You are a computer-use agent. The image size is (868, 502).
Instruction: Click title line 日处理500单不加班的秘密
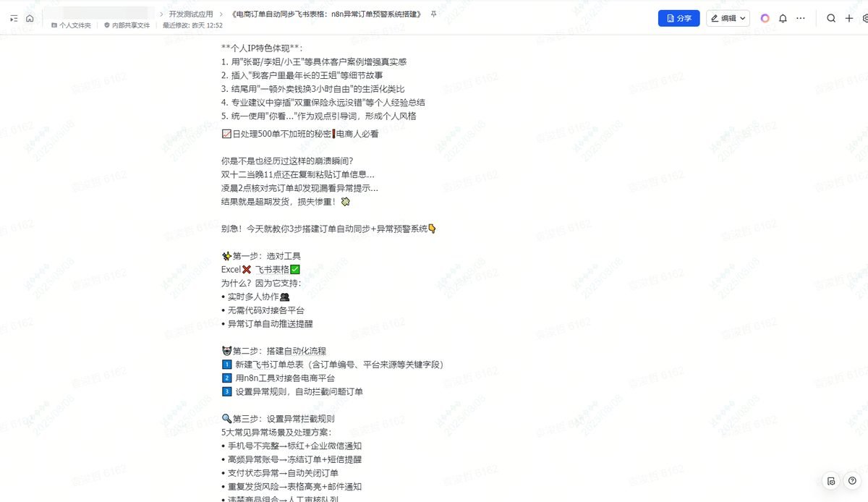click(299, 134)
